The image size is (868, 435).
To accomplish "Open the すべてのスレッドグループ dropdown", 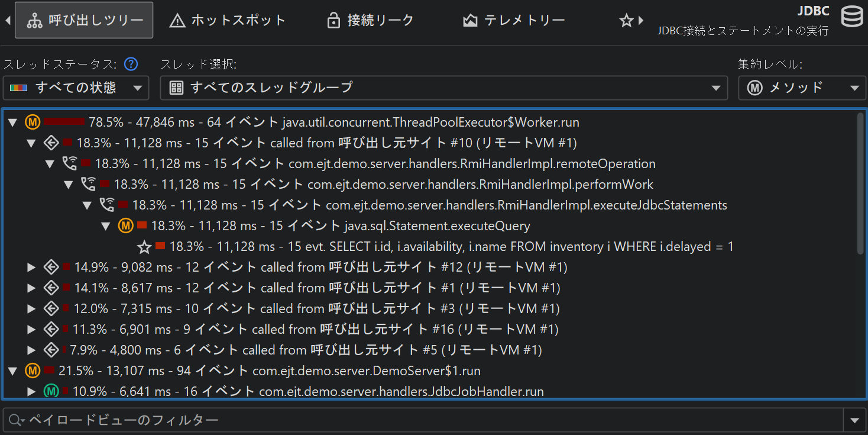I will coord(443,88).
